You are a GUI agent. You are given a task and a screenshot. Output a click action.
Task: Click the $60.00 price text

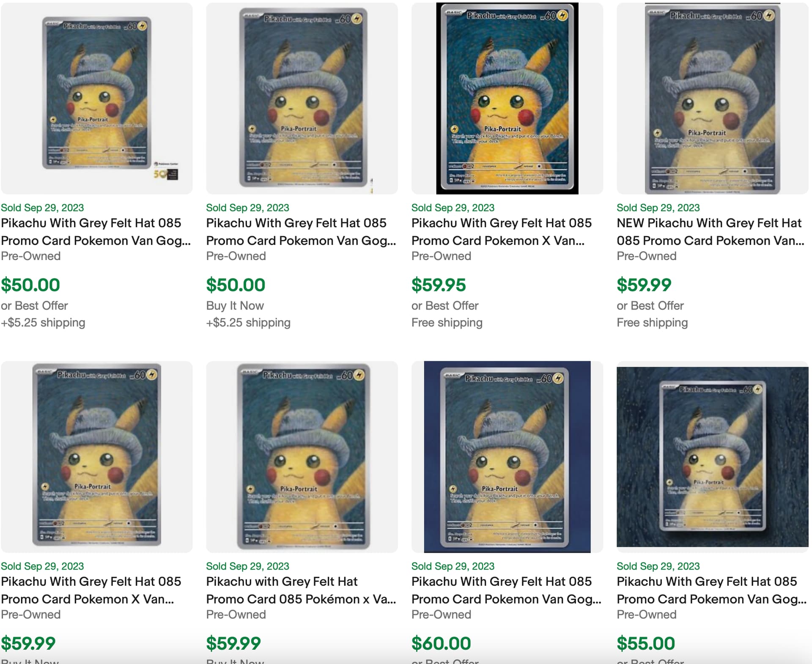click(441, 644)
